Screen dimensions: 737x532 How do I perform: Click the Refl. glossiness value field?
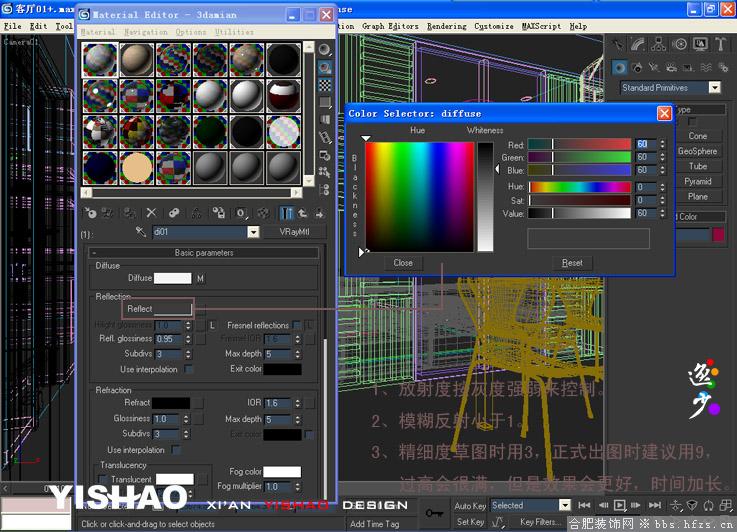point(169,338)
